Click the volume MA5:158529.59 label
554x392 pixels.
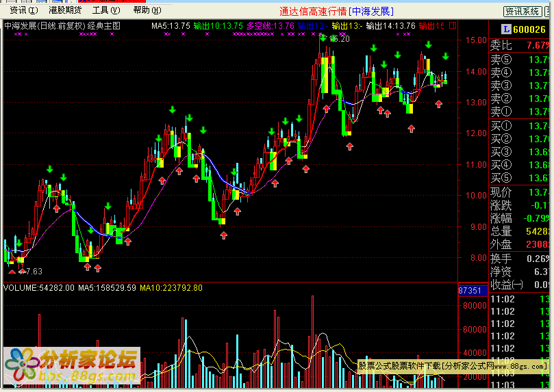click(x=107, y=288)
